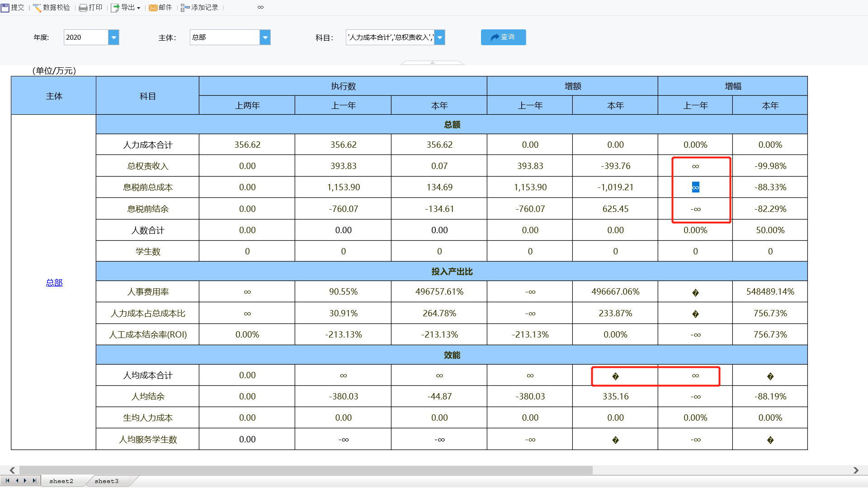The image size is (868, 488).
Task: Click the 导出 export icon
Action: [x=115, y=8]
